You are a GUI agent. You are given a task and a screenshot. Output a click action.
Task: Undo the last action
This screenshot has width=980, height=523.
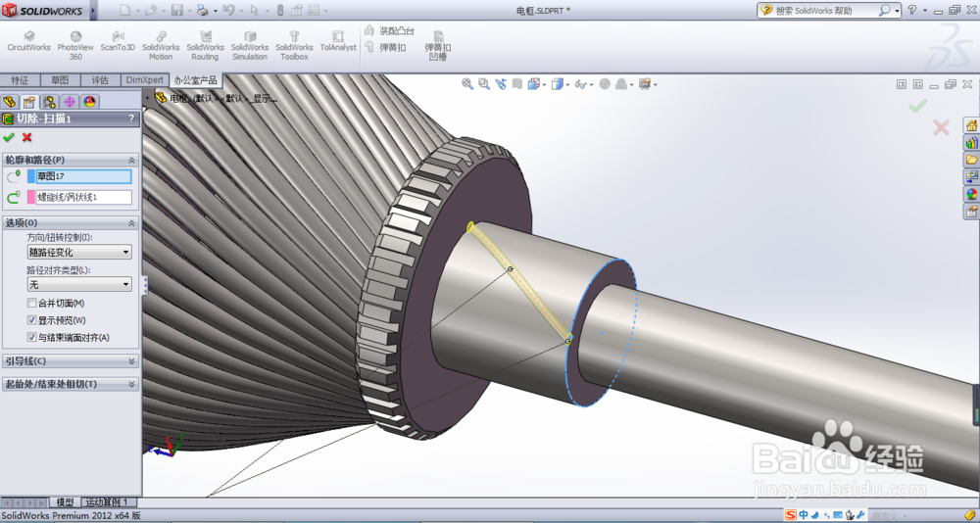click(228, 10)
